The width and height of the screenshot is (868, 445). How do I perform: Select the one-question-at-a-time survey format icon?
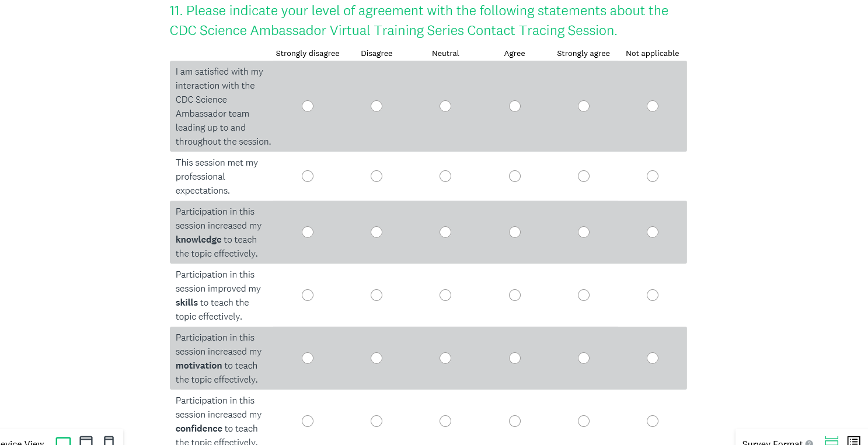831,441
